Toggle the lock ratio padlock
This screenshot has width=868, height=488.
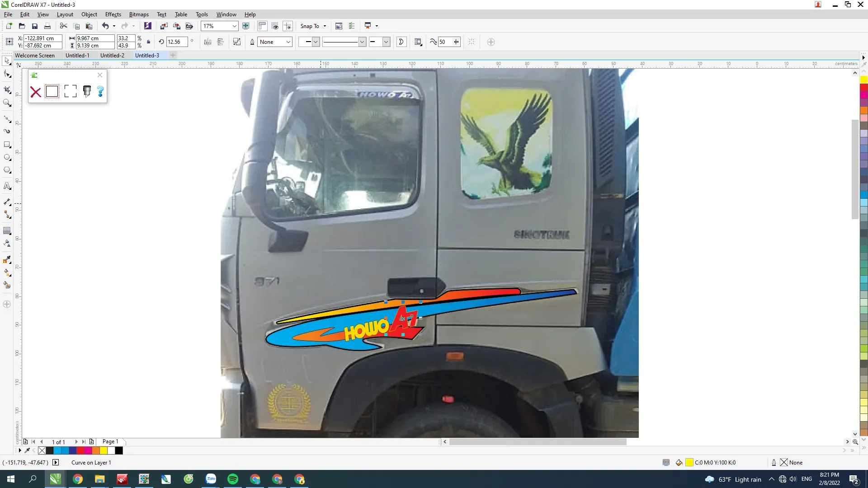148,42
